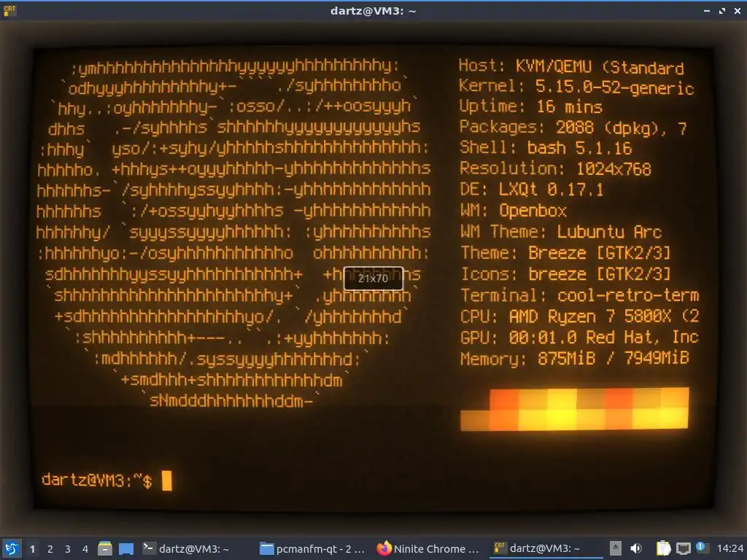The image size is (747, 560).
Task: Click the 'Resolution: 1024x768' line
Action: point(555,168)
